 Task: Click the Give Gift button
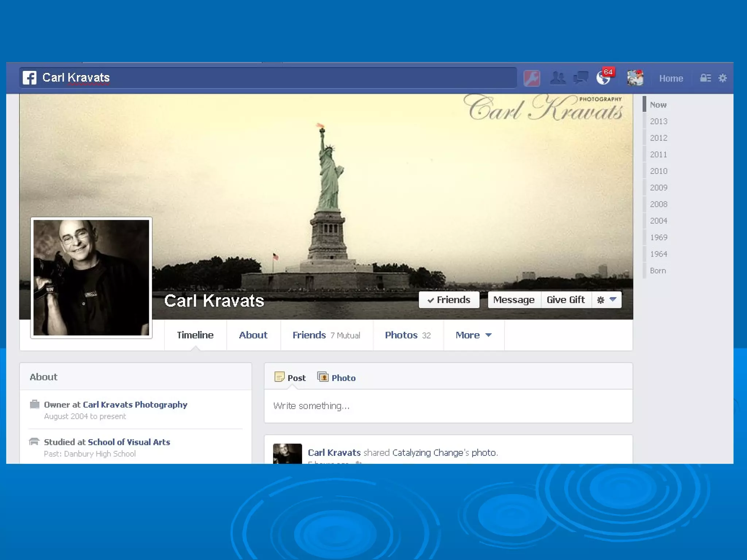[566, 300]
